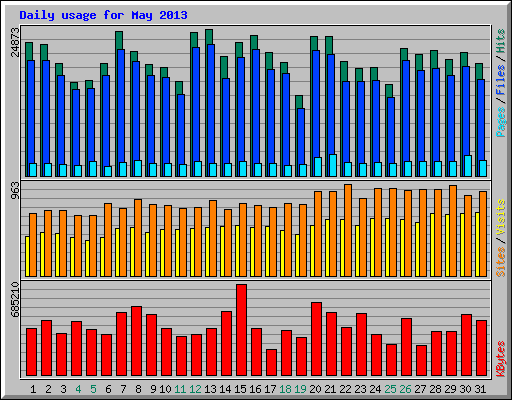Click day label 31 on the x-axis
This screenshot has height=400, width=512.
pyautogui.click(x=480, y=389)
